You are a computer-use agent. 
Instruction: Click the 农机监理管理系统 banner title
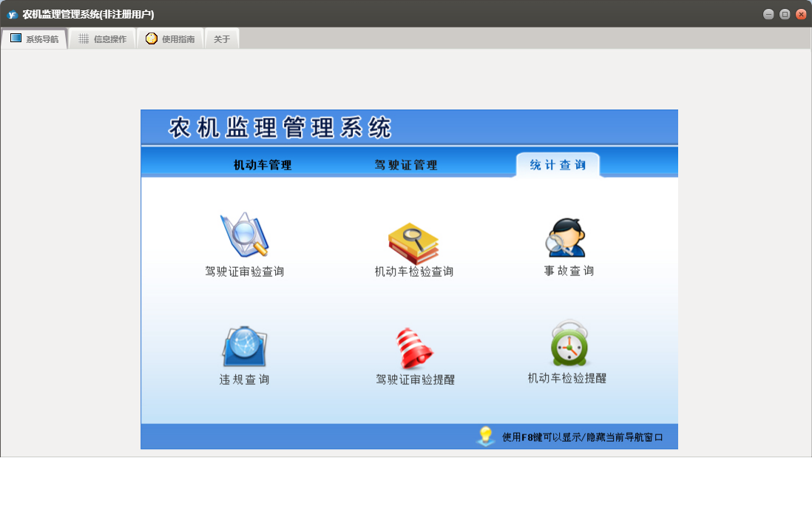click(x=280, y=127)
